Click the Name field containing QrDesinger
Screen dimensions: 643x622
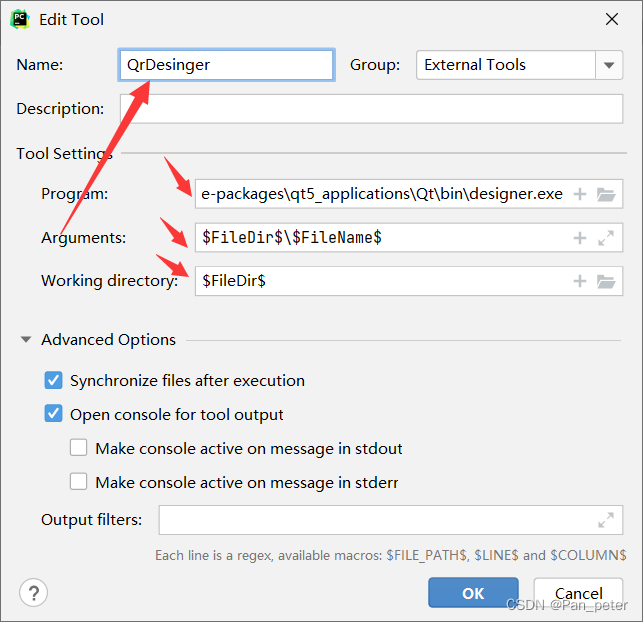click(x=226, y=65)
